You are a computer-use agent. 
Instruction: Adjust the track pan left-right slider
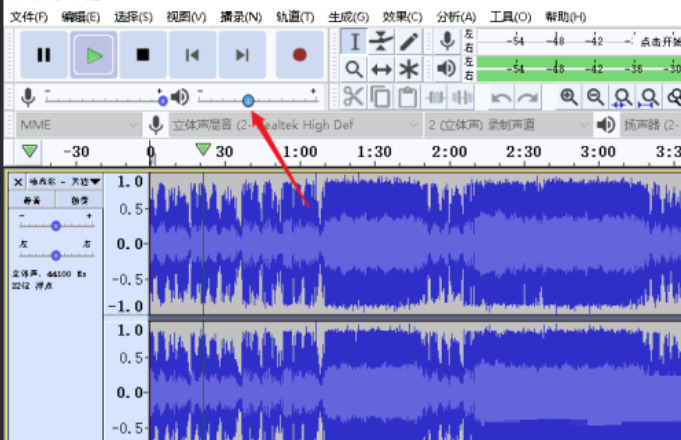click(56, 255)
